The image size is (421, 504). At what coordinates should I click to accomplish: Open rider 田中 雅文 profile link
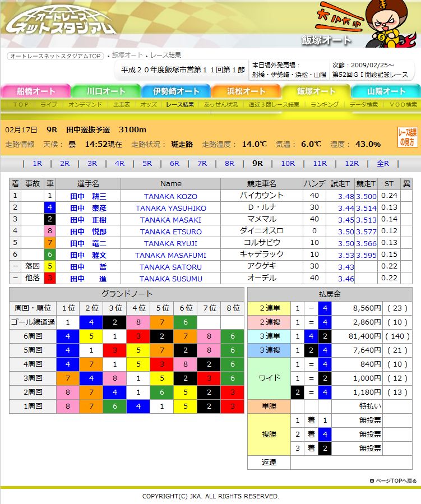pyautogui.click(x=88, y=255)
